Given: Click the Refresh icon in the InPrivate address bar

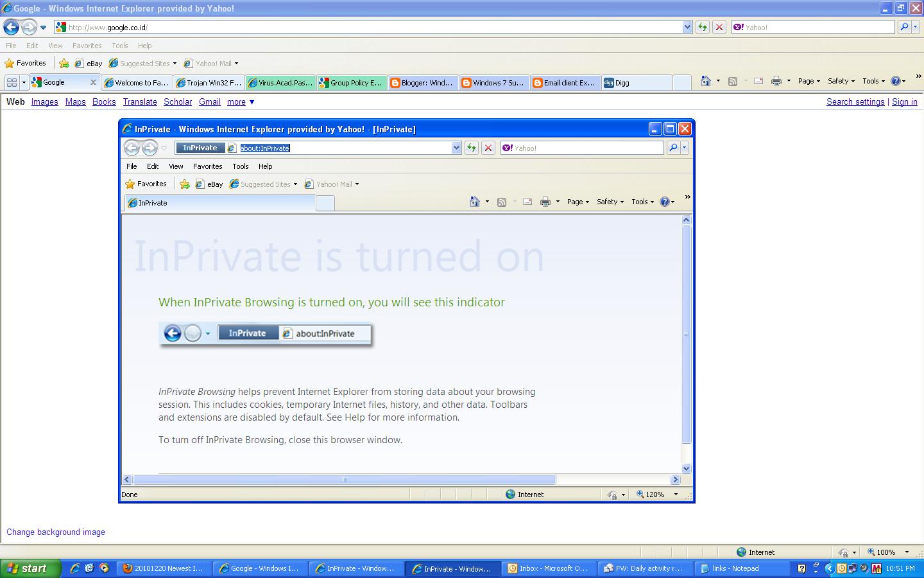Looking at the screenshot, I should click(472, 148).
